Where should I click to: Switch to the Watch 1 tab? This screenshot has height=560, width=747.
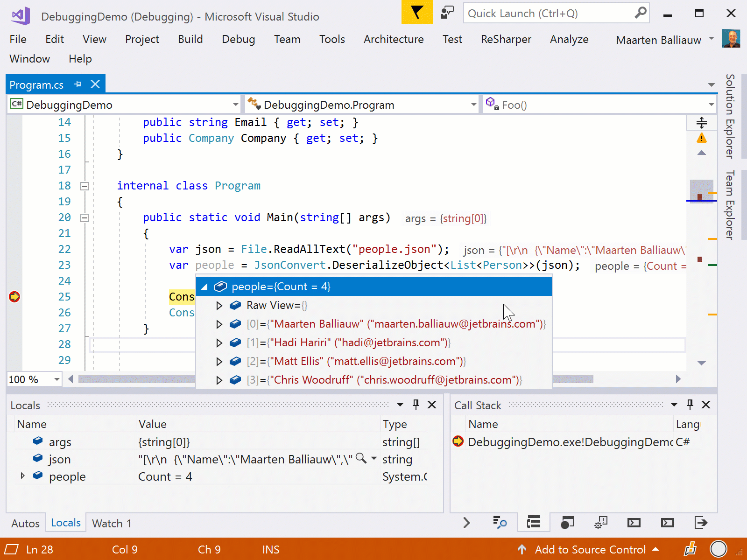112,523
